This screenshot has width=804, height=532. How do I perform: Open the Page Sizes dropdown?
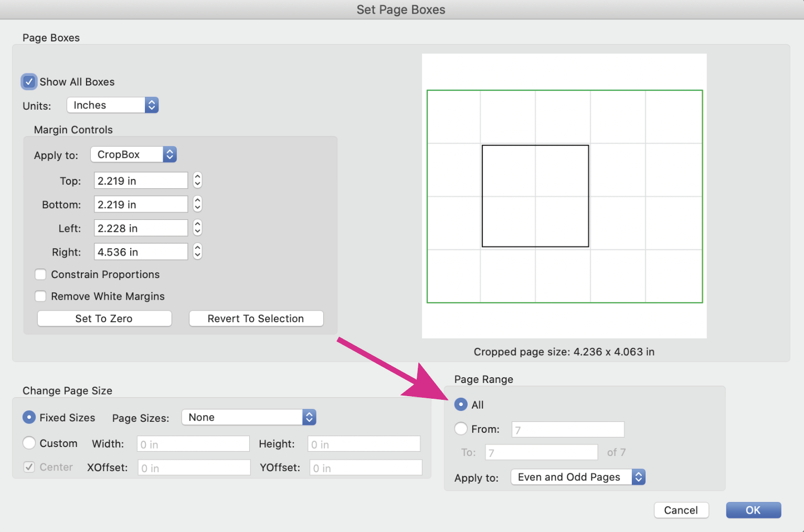coord(248,417)
